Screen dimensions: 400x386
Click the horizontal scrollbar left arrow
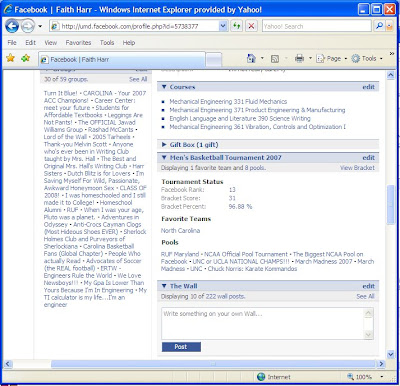click(8, 364)
